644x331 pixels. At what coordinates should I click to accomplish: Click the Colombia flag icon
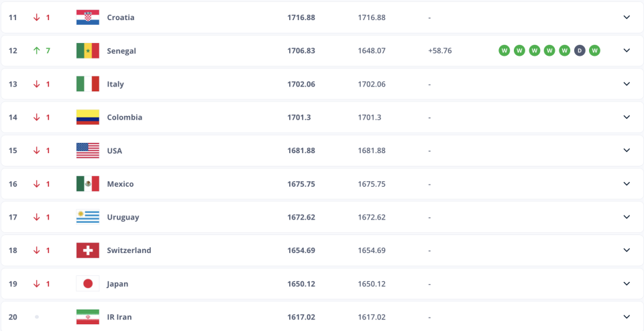(x=88, y=117)
